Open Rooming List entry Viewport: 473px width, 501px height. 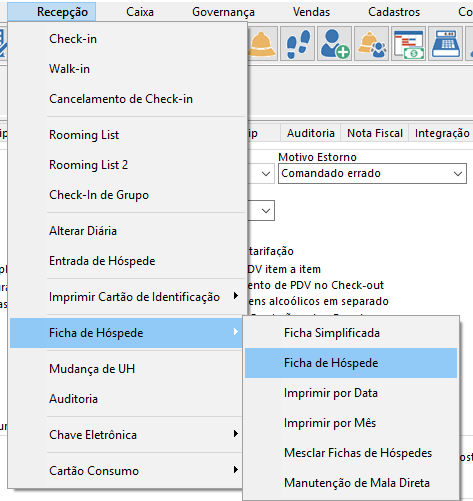click(128, 135)
